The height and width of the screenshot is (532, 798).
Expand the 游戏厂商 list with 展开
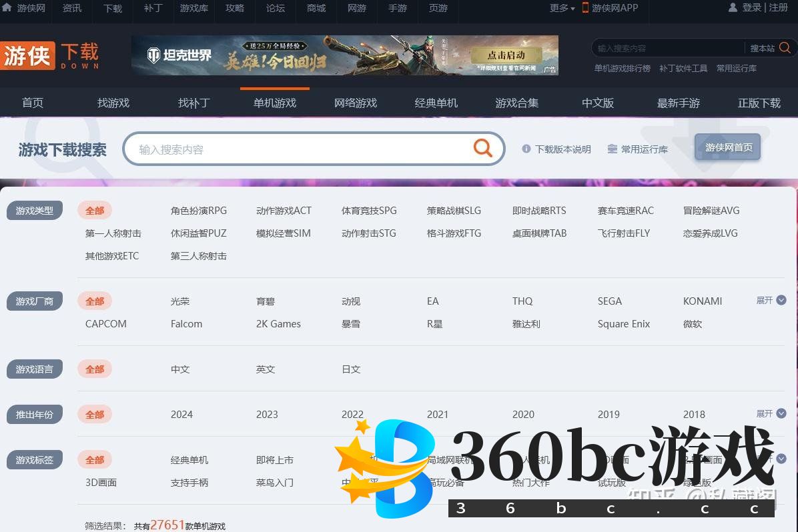(x=771, y=301)
